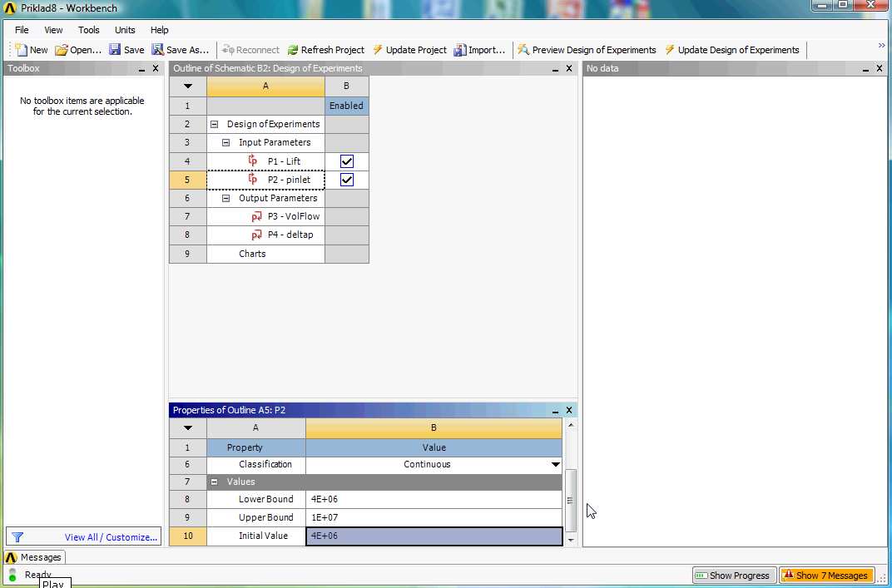Click the Enabled column header

pos(346,106)
